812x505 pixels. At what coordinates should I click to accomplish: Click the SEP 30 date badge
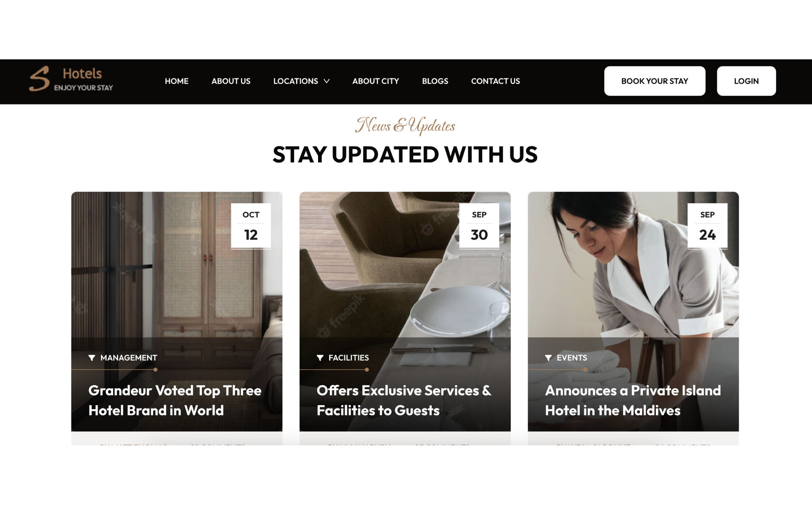[479, 226]
